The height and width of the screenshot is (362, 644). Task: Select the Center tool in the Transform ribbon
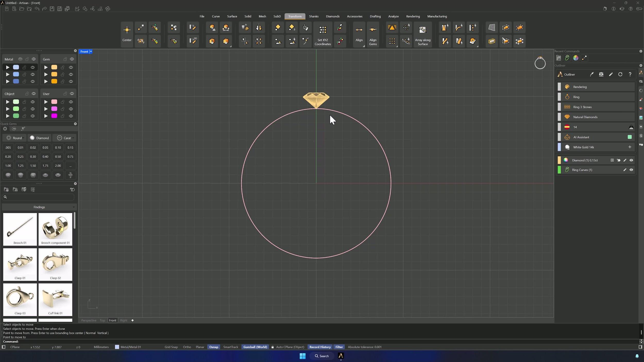click(127, 34)
